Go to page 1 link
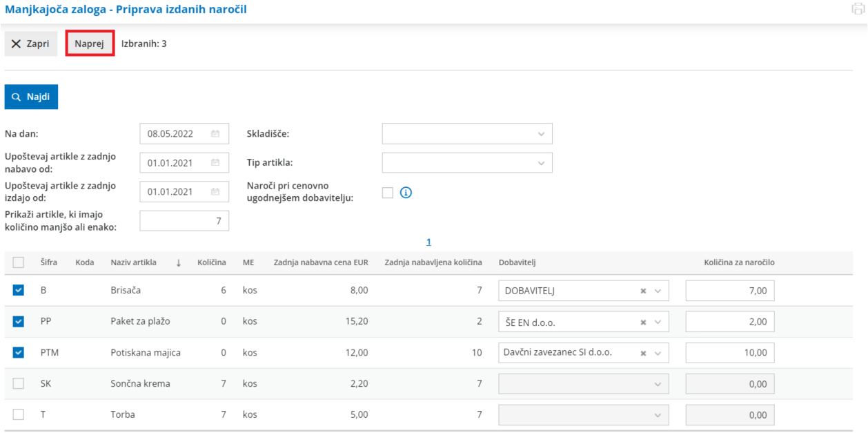The height and width of the screenshot is (433, 868). (x=428, y=242)
